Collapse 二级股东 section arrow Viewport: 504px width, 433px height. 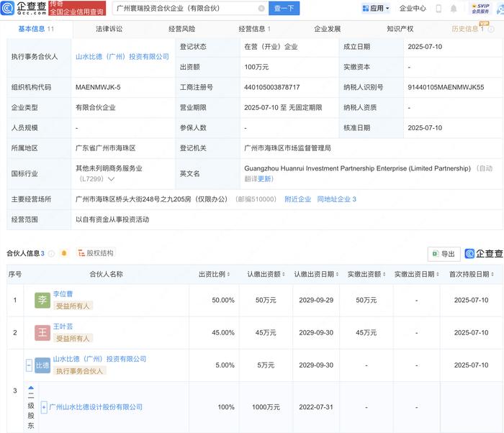(x=31, y=388)
